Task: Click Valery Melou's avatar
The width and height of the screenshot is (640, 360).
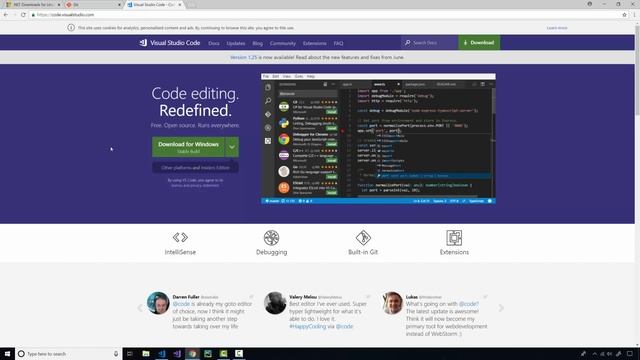Action: (275, 303)
